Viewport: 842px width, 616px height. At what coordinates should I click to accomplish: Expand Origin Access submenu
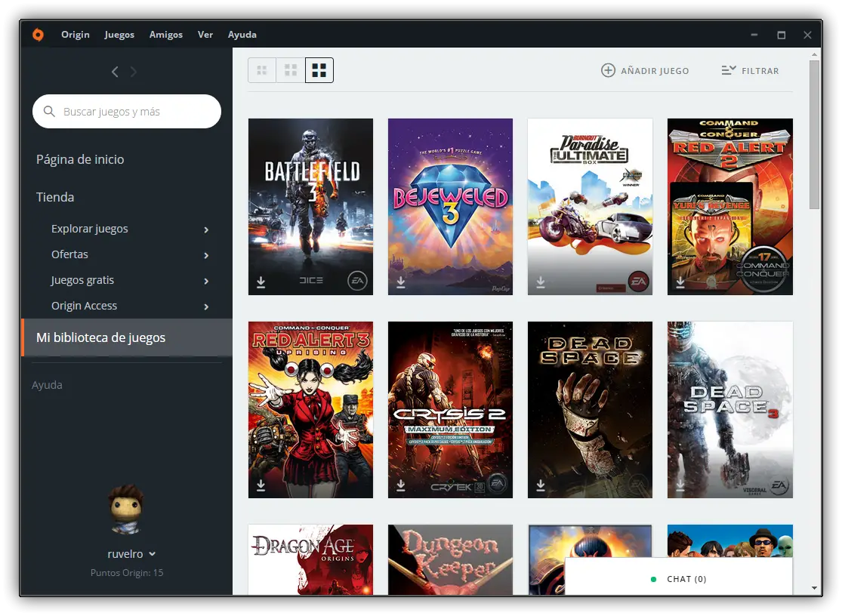[206, 307]
